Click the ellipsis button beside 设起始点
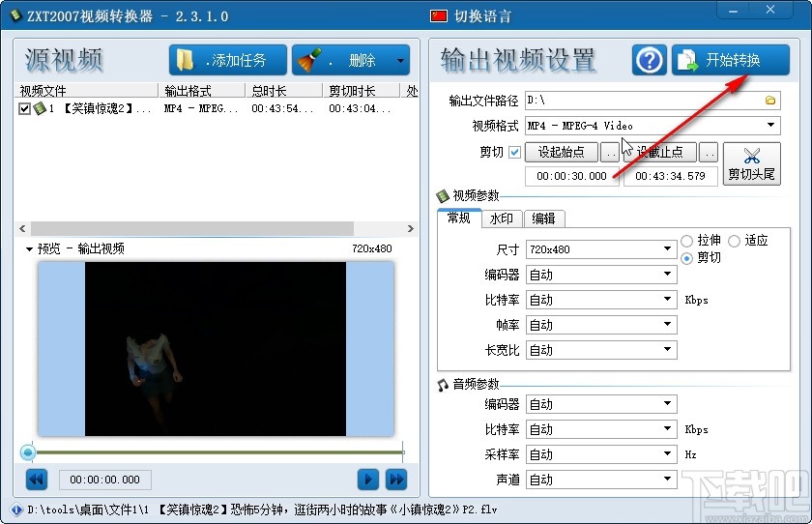Screen dimensions: 812x524 (x=610, y=152)
